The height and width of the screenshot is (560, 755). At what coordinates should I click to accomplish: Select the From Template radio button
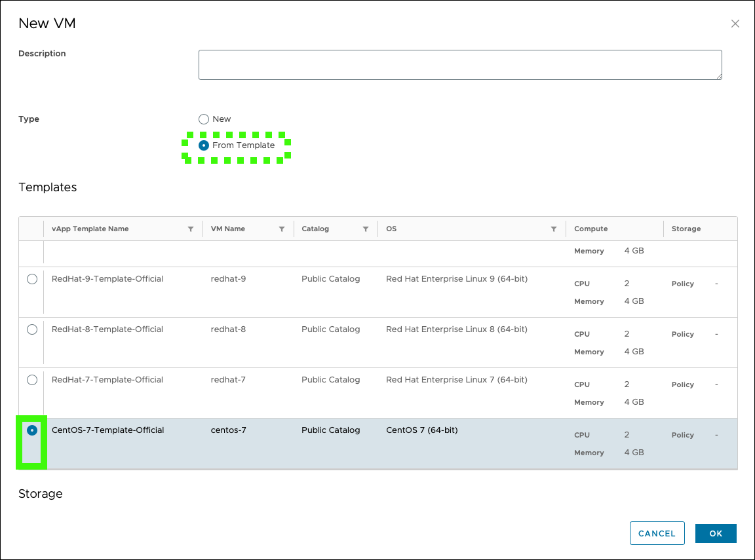coord(204,145)
